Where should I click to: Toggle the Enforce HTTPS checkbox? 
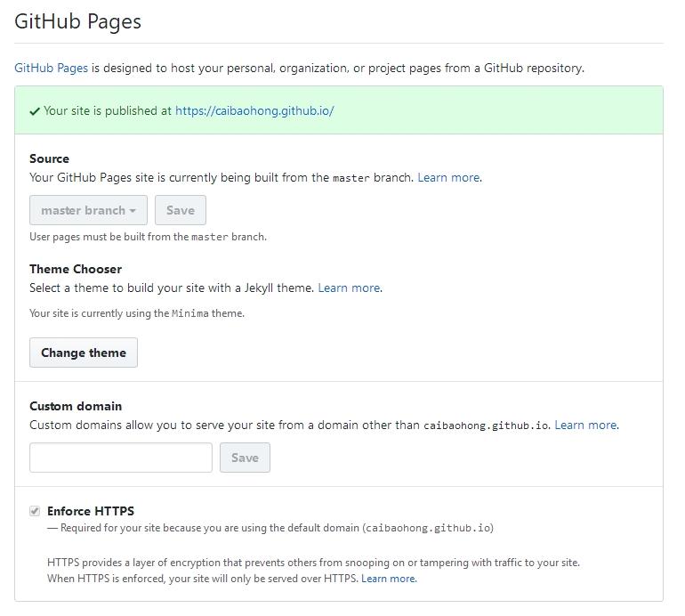[35, 511]
